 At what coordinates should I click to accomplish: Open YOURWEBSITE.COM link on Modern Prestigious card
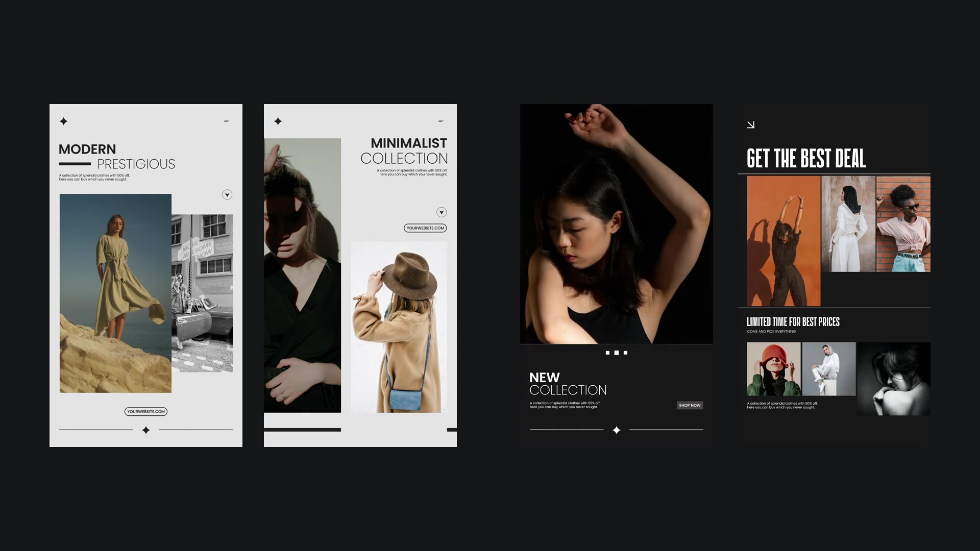(x=145, y=411)
